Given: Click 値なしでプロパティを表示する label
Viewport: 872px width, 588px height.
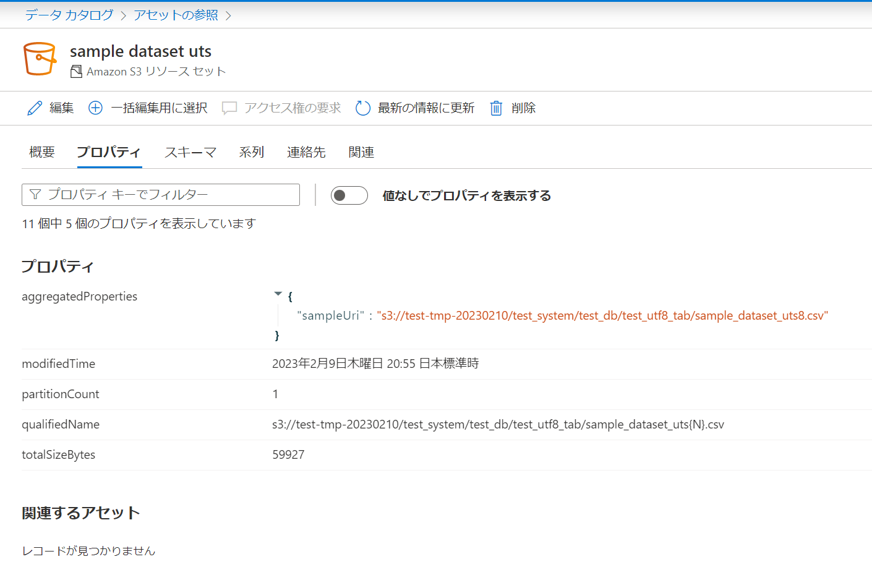Looking at the screenshot, I should point(466,195).
